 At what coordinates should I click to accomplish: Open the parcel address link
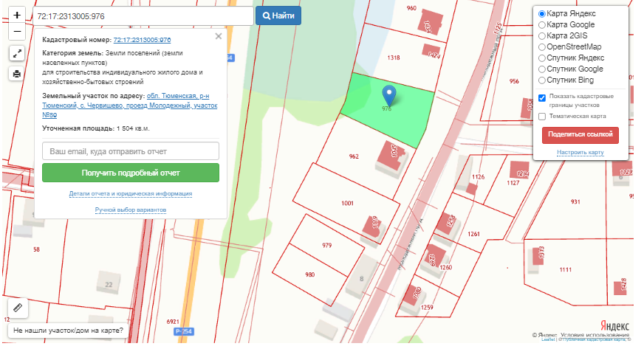[x=130, y=106]
